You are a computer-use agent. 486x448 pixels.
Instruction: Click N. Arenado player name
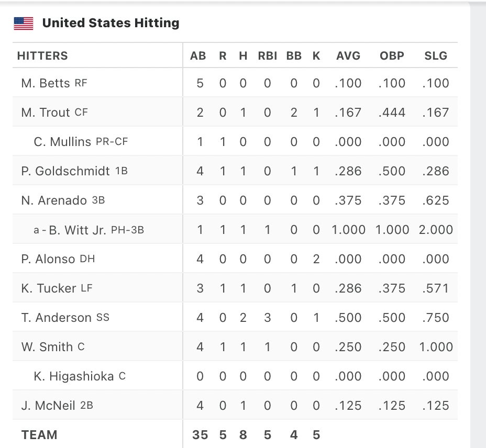point(55,200)
